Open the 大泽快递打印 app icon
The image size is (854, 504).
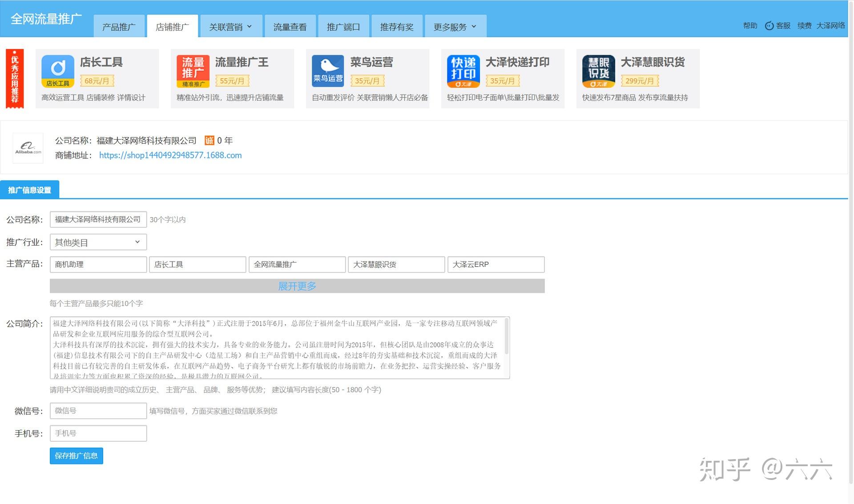coord(463,71)
